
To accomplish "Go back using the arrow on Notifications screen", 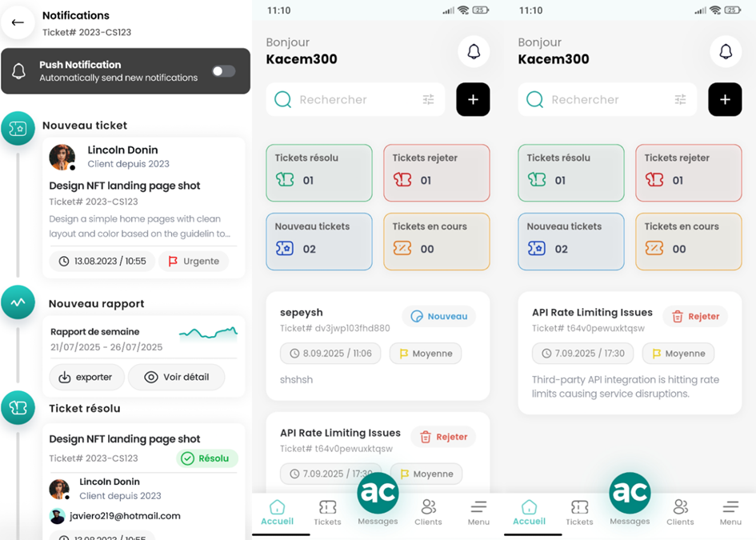I will tap(18, 22).
